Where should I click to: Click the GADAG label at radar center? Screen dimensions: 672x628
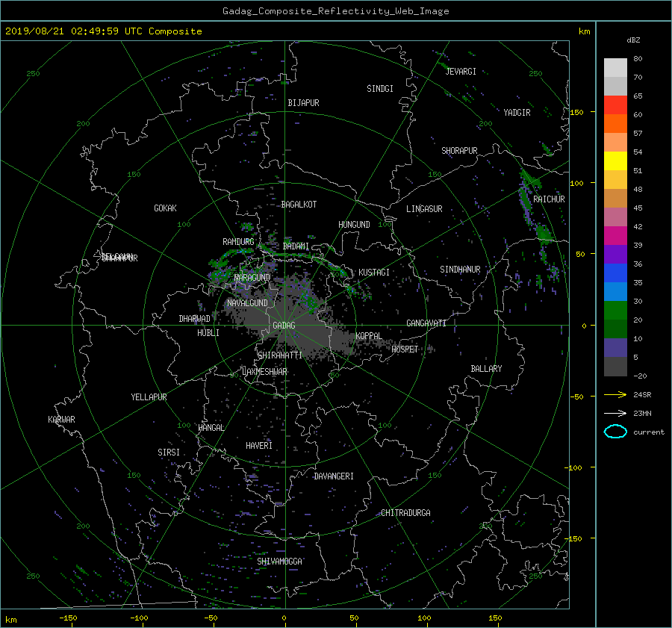point(284,326)
